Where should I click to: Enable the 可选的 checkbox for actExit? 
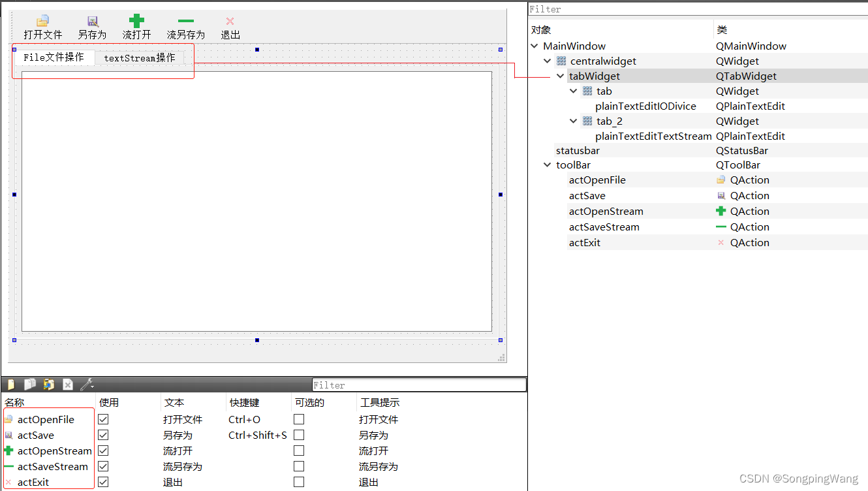pos(298,481)
